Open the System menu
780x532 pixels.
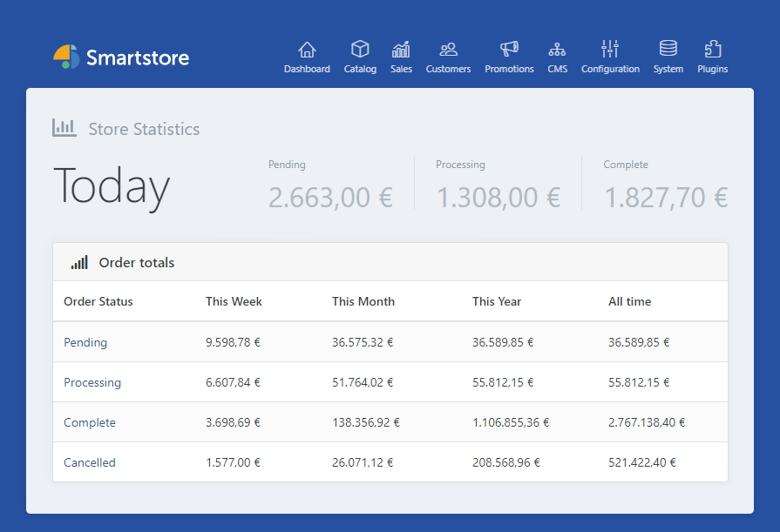pos(668,57)
